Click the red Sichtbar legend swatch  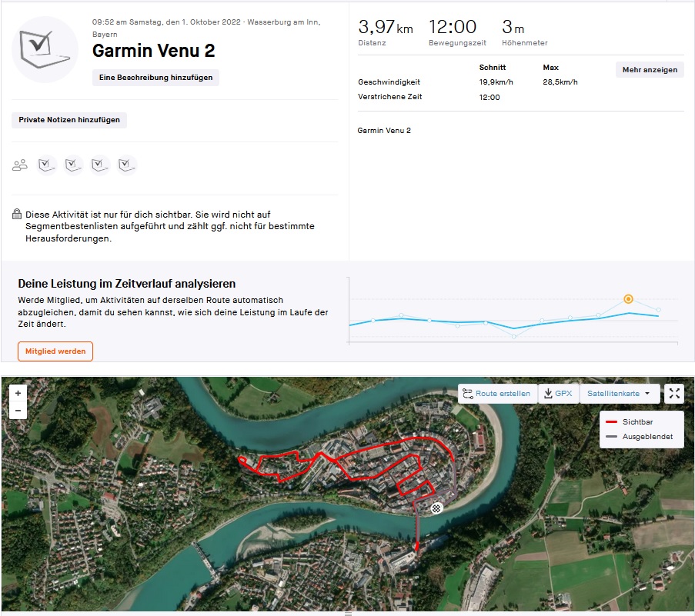pyautogui.click(x=612, y=422)
